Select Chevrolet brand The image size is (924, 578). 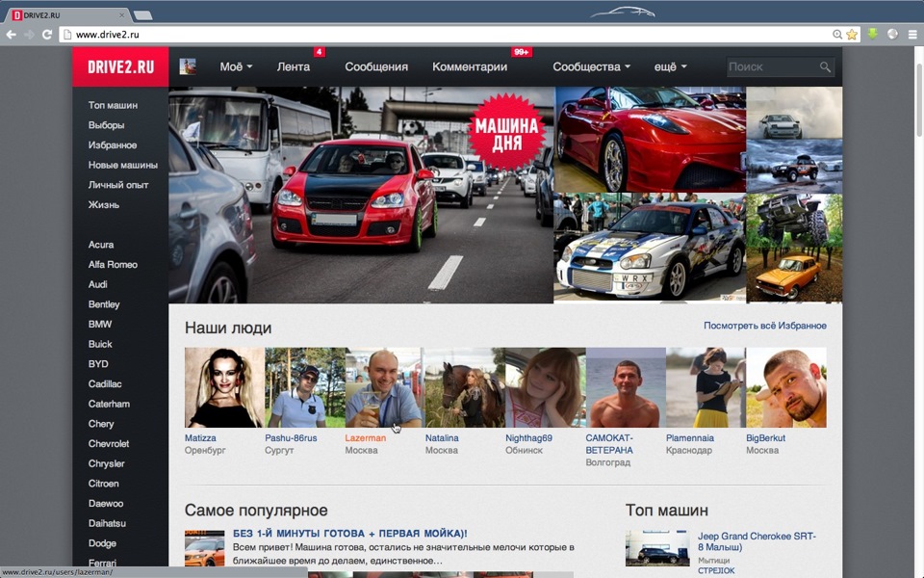tap(109, 443)
